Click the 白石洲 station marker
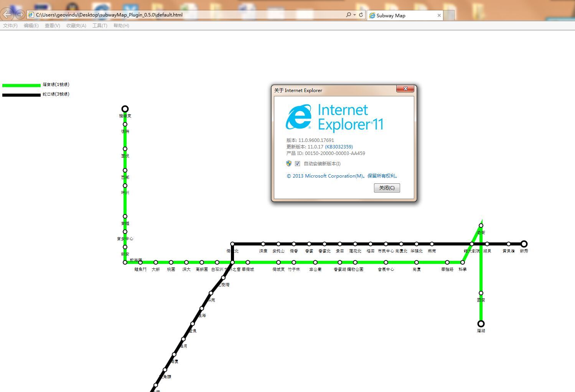 point(217,262)
